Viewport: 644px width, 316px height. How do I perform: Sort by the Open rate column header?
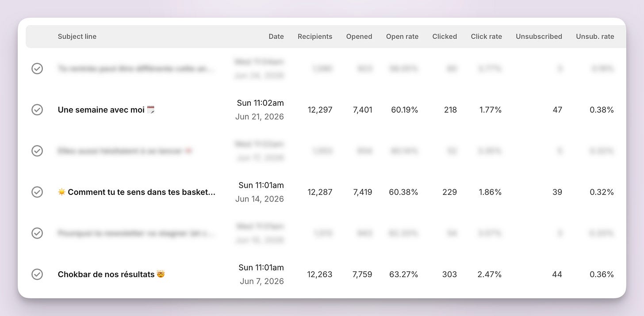point(402,37)
